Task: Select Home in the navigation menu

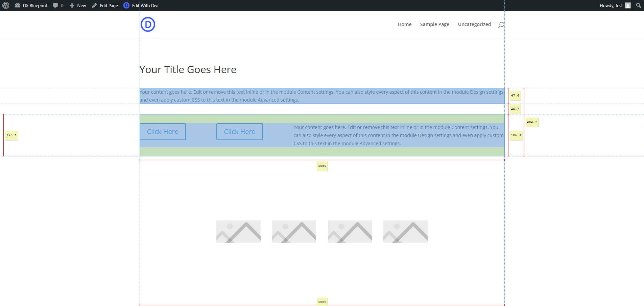Action: tap(404, 24)
